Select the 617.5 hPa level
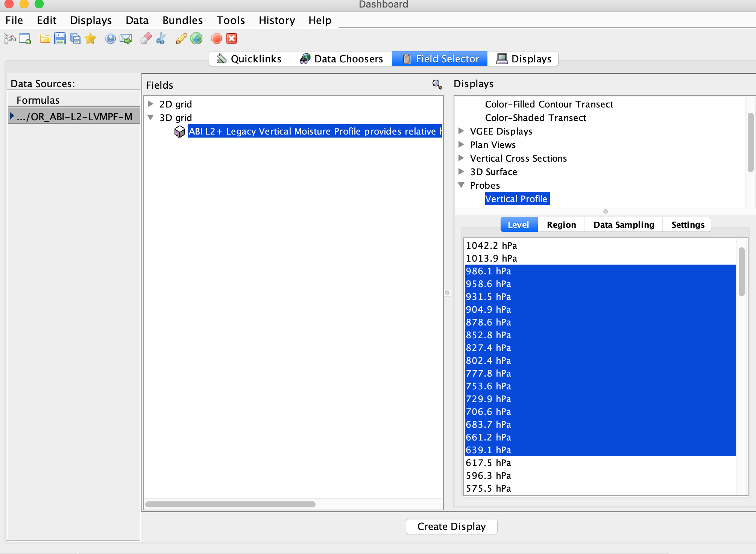Viewport: 756px width, 554px height. pos(489,463)
